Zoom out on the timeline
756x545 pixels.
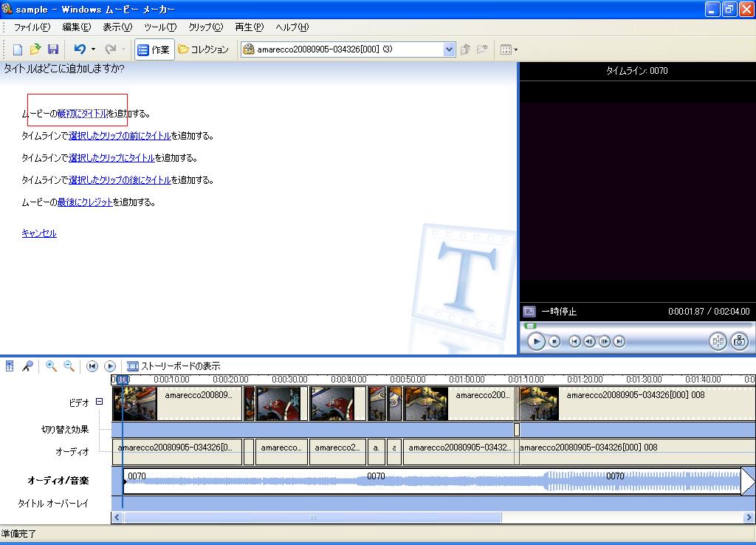coord(69,366)
